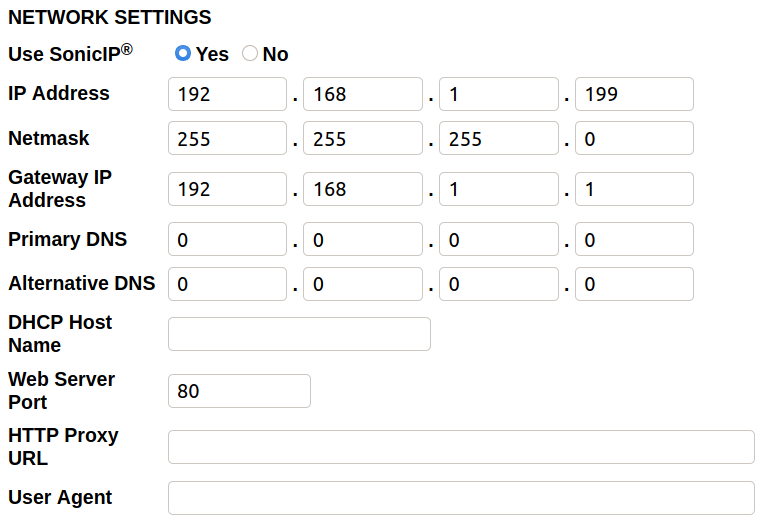Focus the Web Server Port field
The height and width of the screenshot is (522, 764).
click(x=239, y=391)
